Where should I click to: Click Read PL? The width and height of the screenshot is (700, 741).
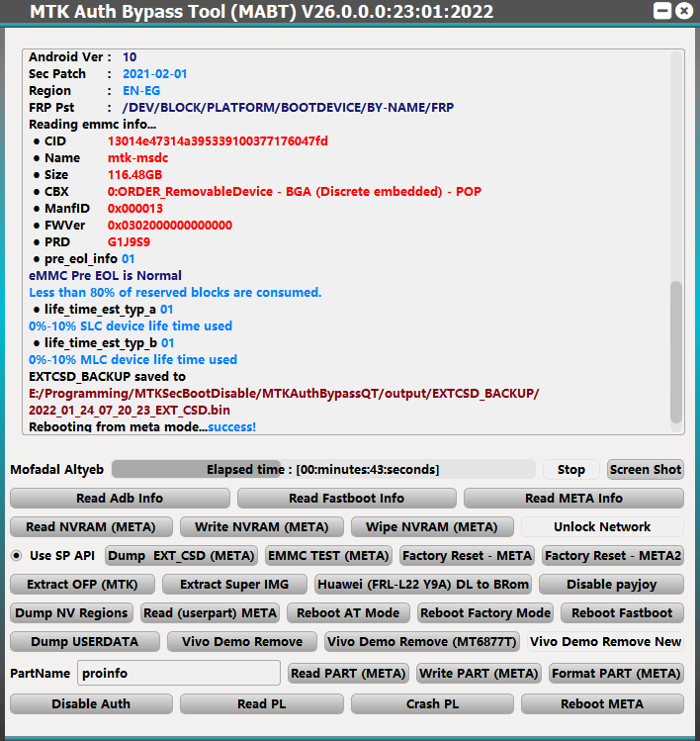(262, 704)
